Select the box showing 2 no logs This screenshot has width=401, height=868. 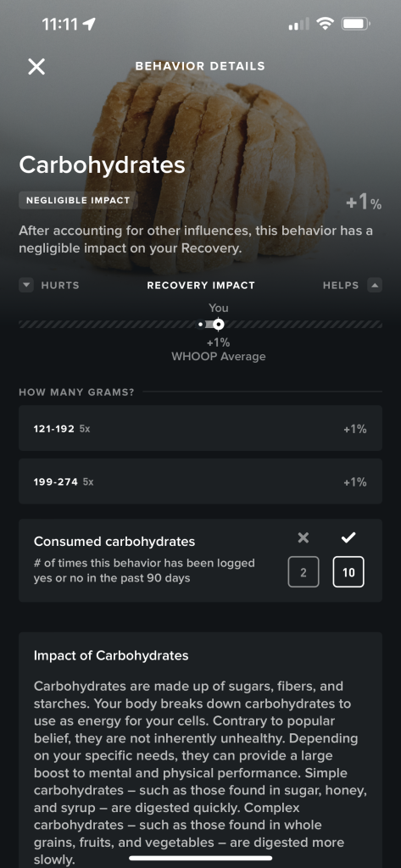coord(304,572)
